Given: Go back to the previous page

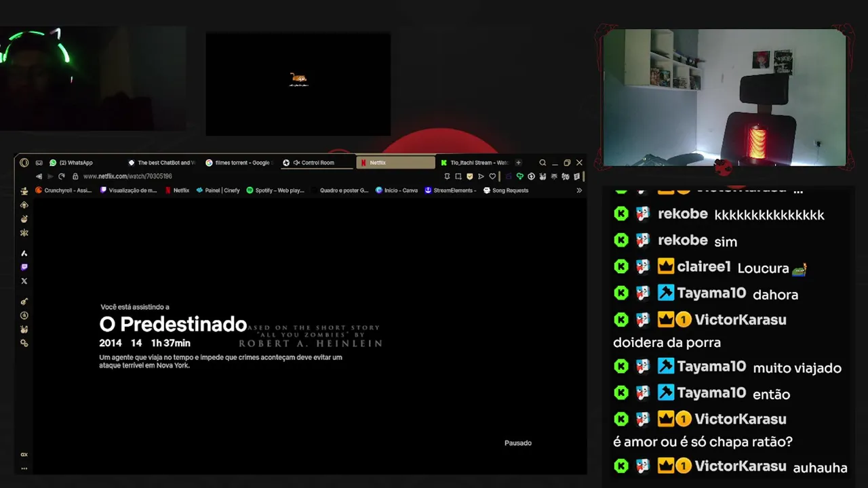Looking at the screenshot, I should (39, 176).
